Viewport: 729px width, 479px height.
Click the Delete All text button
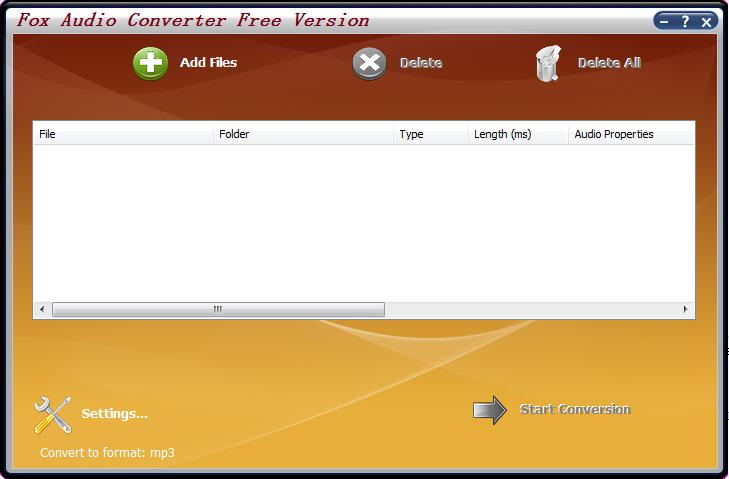point(609,63)
